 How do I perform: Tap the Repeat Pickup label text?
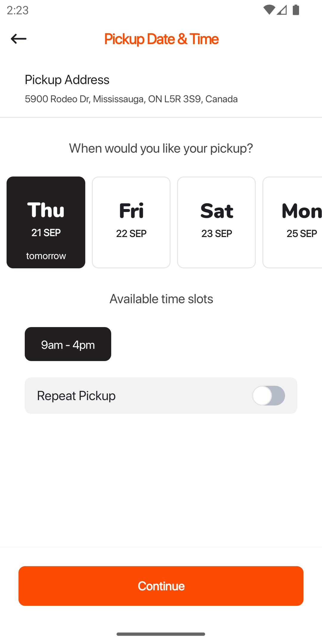[76, 396]
